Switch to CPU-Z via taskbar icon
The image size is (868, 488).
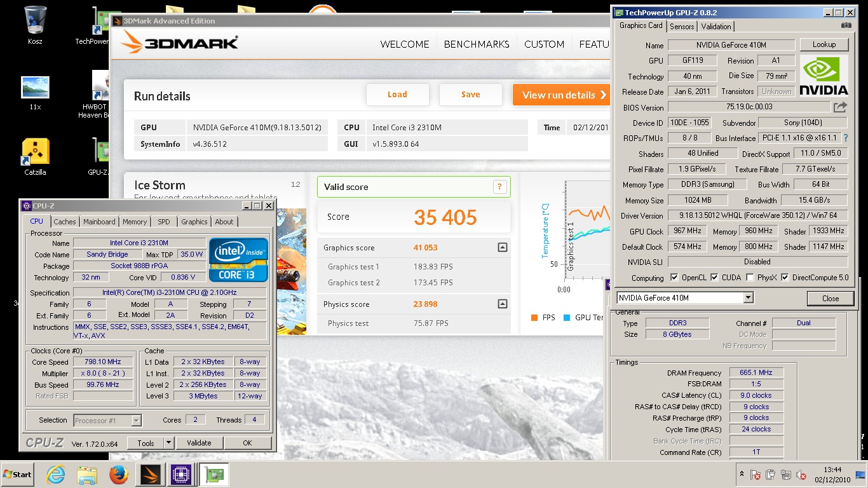[x=182, y=475]
